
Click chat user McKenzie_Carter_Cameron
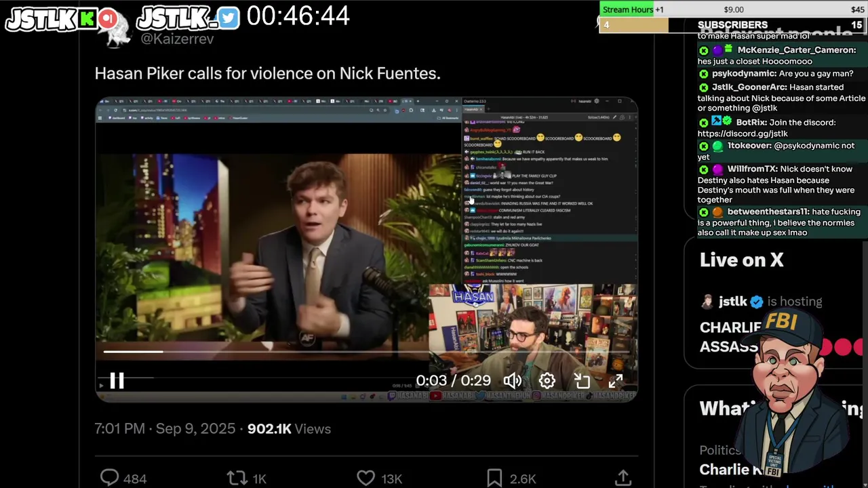point(796,50)
